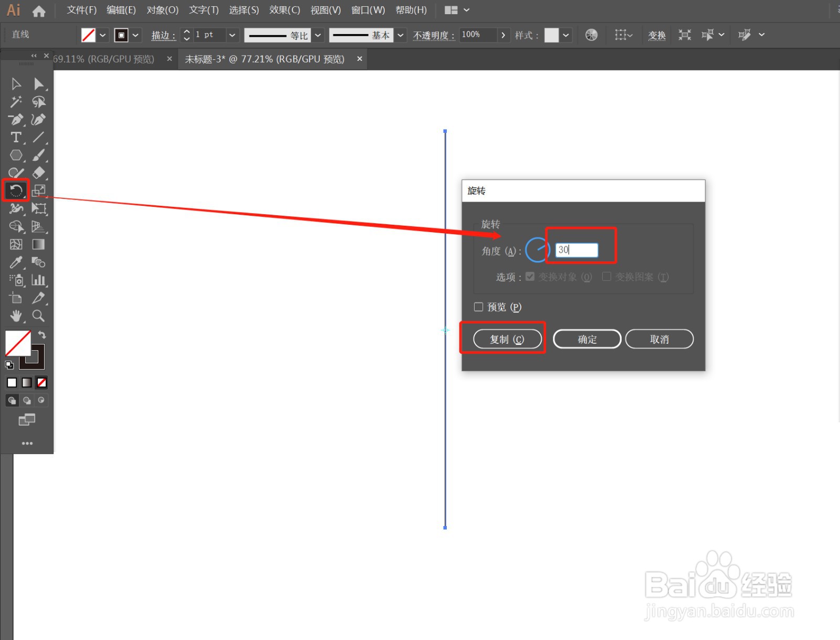The image size is (840, 640).
Task: Choose the Polygon shape tool
Action: coord(16,155)
